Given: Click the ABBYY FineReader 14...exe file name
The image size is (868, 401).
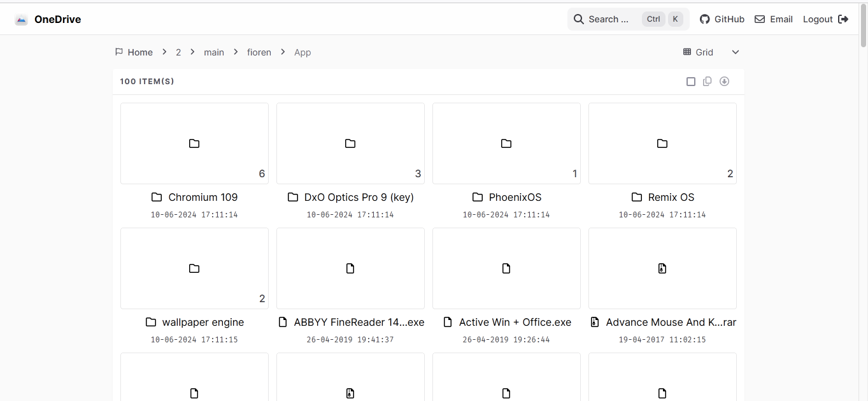Looking at the screenshot, I should (359, 322).
